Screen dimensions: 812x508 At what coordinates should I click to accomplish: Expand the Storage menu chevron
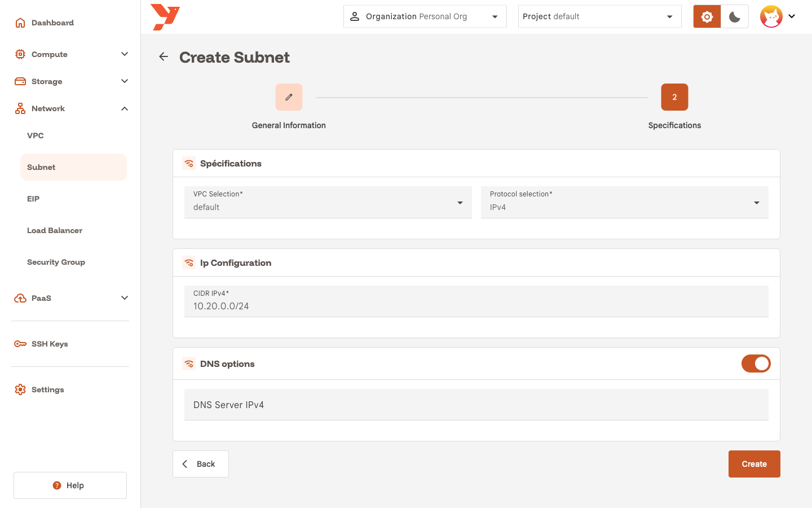(x=125, y=81)
